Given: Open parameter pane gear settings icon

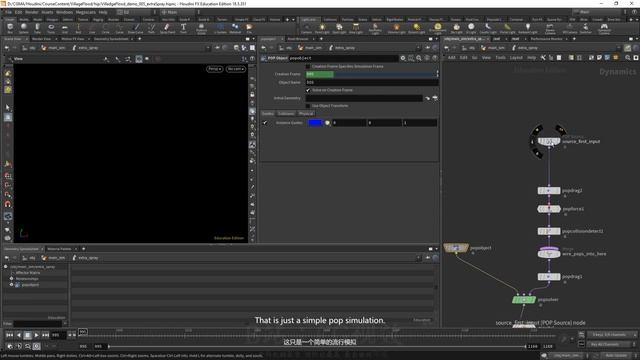Looking at the screenshot, I should 403,58.
